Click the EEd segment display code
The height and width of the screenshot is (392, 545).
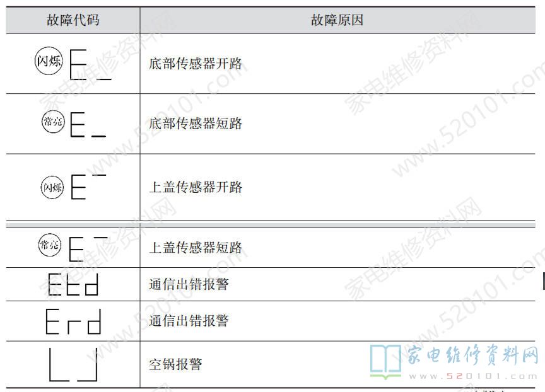coord(73,284)
